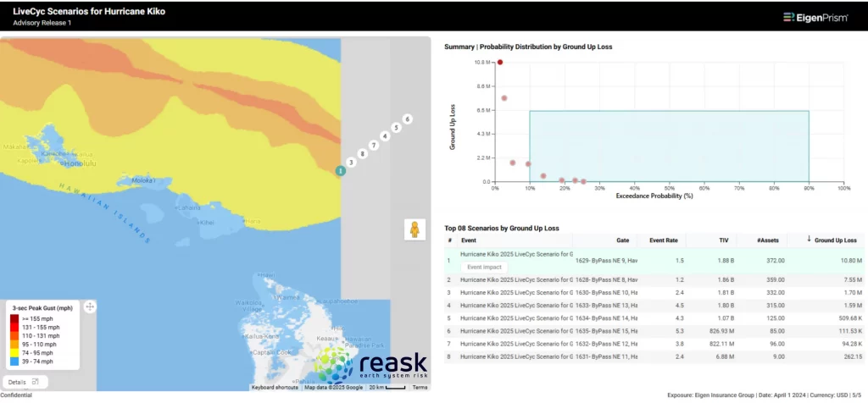Open Street View pegman on map

click(x=415, y=229)
